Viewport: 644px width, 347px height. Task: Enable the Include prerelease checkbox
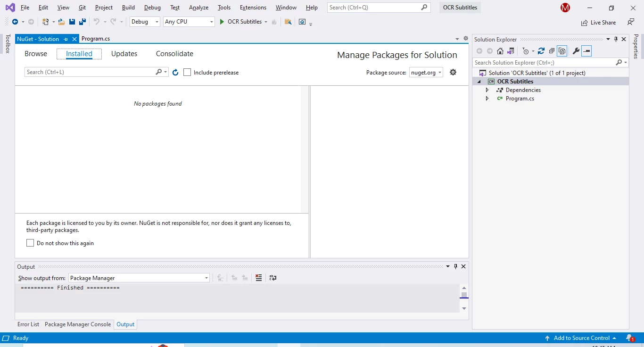(188, 72)
